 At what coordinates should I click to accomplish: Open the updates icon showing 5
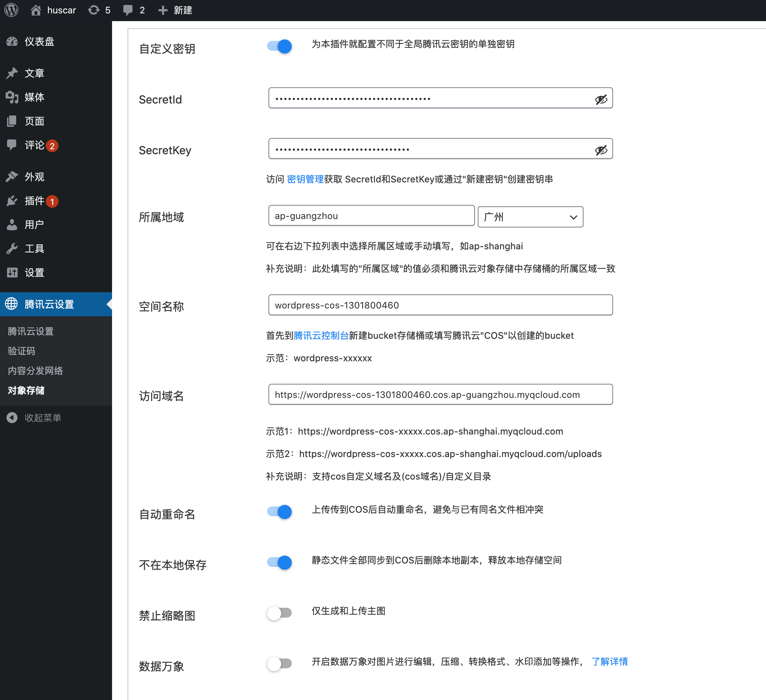(x=99, y=10)
